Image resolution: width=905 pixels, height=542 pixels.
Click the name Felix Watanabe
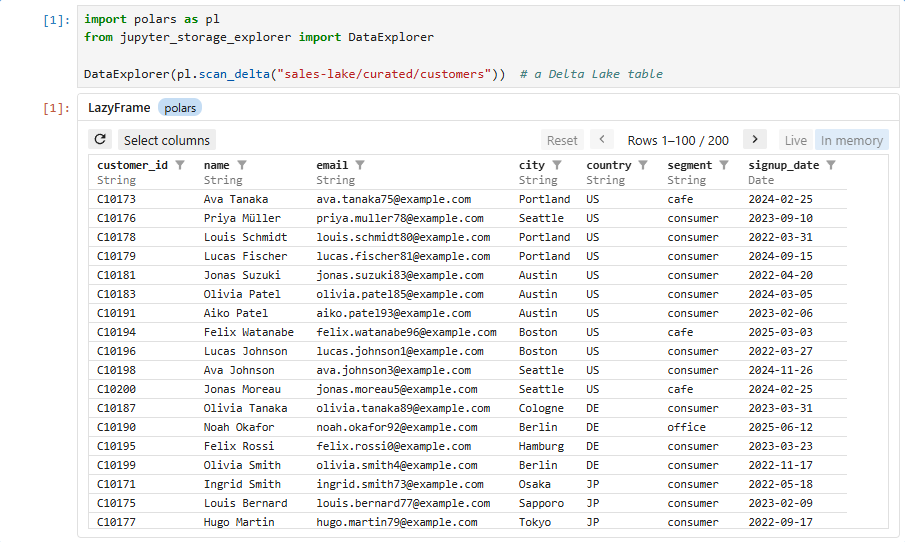point(248,332)
